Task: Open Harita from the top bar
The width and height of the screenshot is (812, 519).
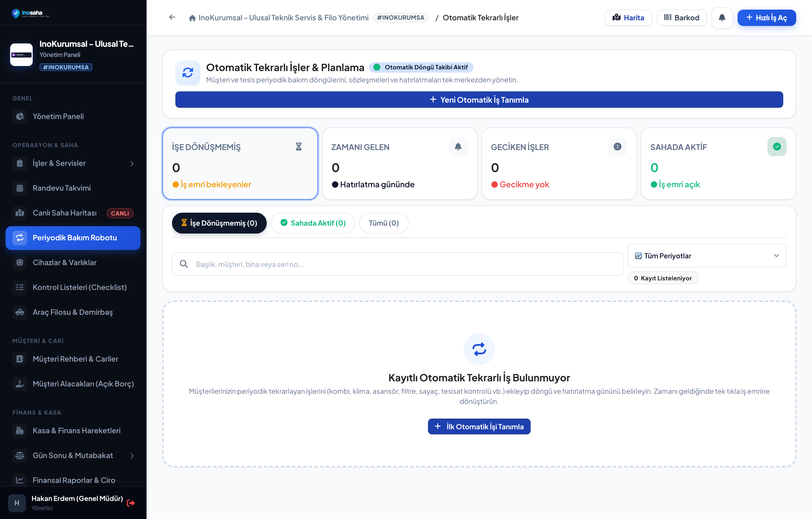Action: (x=628, y=17)
